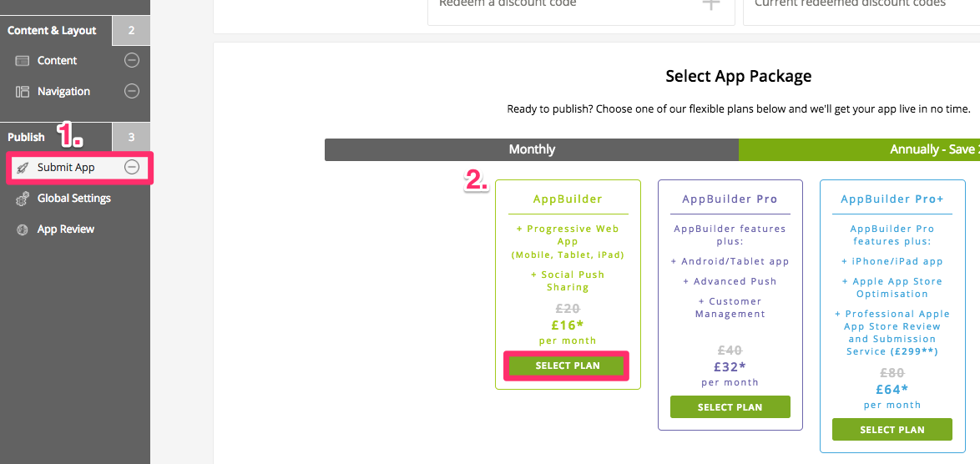This screenshot has height=464, width=980.
Task: Switch to the Annually billing tab
Action: 859,150
